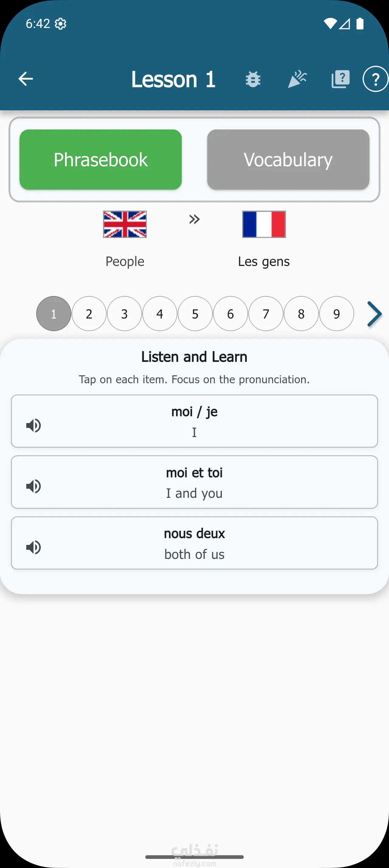The image size is (389, 868).
Task: Tap the back arrow in header
Action: click(x=26, y=79)
